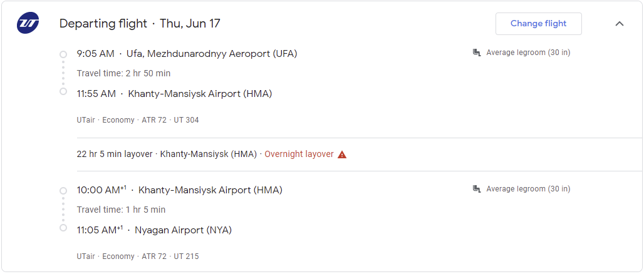Select the Departing flight Thu, Jun 17 heading
Viewport: 644px width, 274px height.
[140, 24]
